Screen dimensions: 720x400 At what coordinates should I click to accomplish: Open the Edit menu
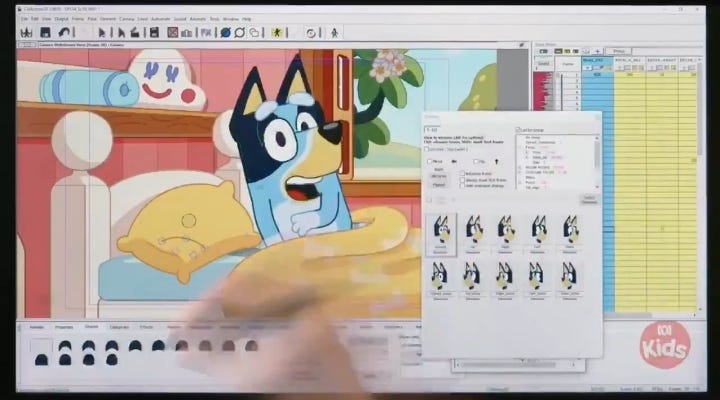[x=35, y=19]
